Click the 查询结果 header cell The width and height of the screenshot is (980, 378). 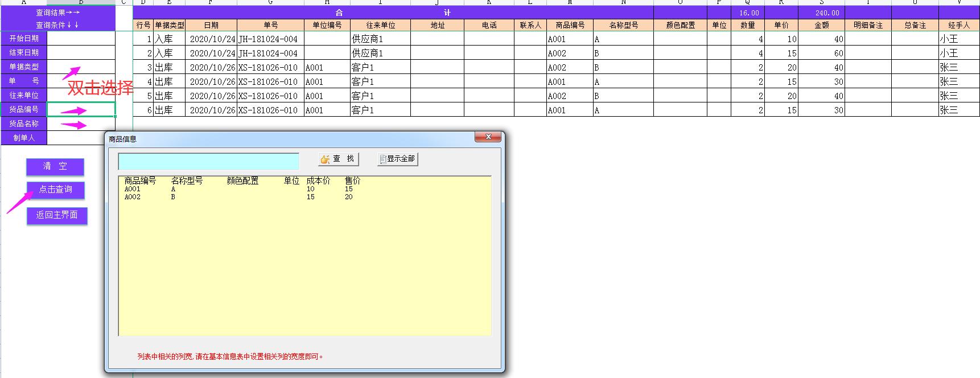click(57, 13)
